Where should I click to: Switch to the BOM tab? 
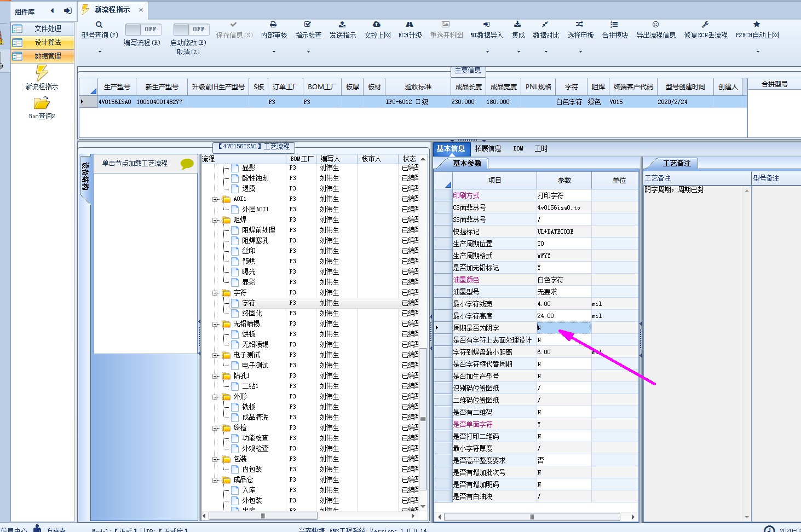click(x=518, y=148)
